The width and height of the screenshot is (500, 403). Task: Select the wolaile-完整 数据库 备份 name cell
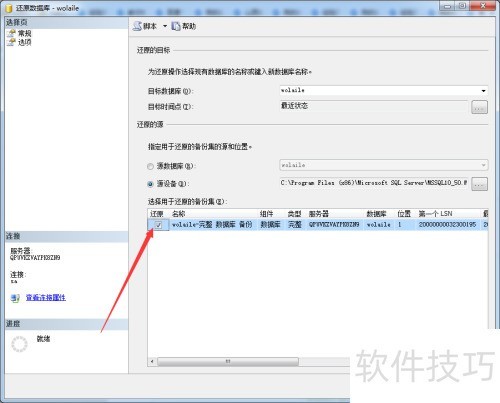tap(212, 225)
